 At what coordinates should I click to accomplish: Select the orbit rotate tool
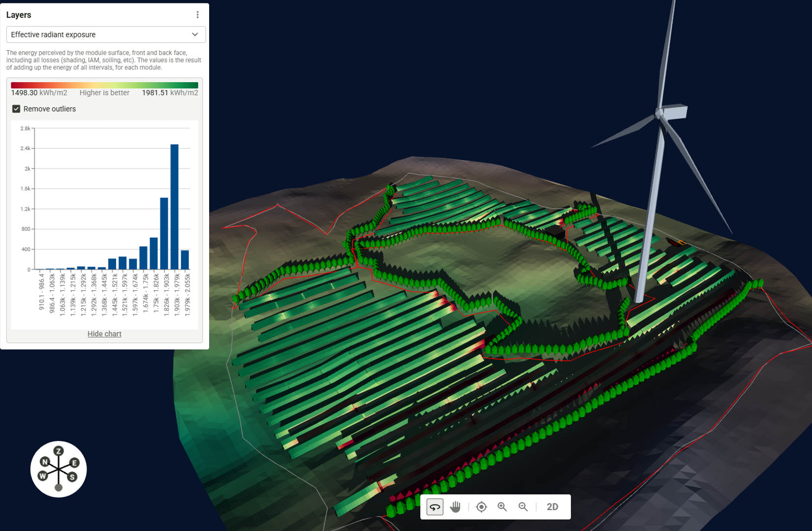(435, 507)
